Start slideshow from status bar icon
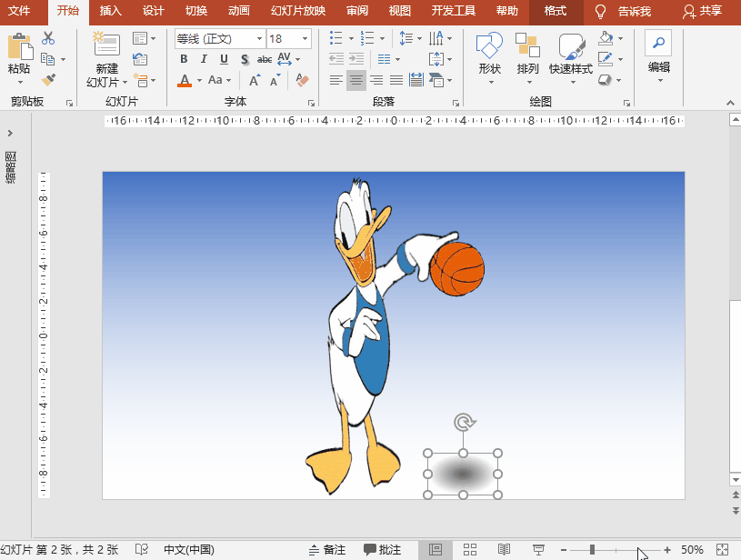This screenshot has width=741, height=560. pyautogui.click(x=538, y=550)
